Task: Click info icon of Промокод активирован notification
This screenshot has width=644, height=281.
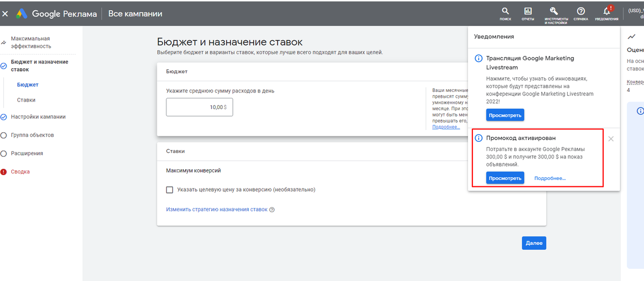Action: pos(479,138)
